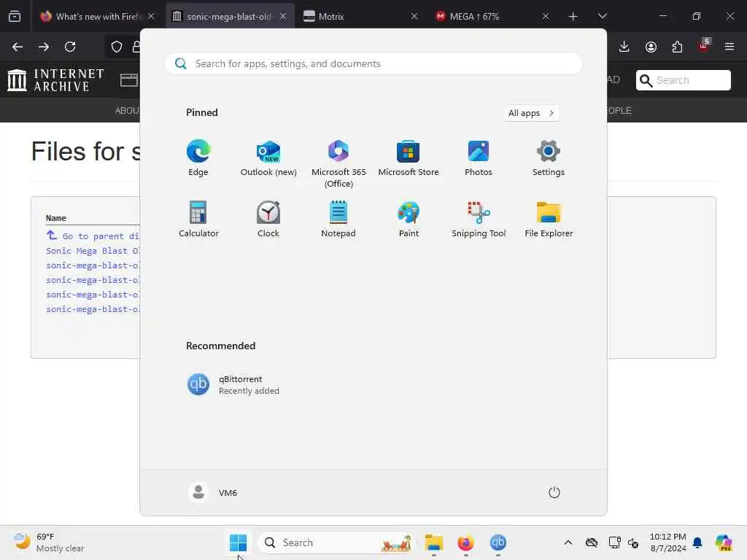Click the taskbar Search box
Image resolution: width=747 pixels, height=560 pixels.
click(336, 542)
